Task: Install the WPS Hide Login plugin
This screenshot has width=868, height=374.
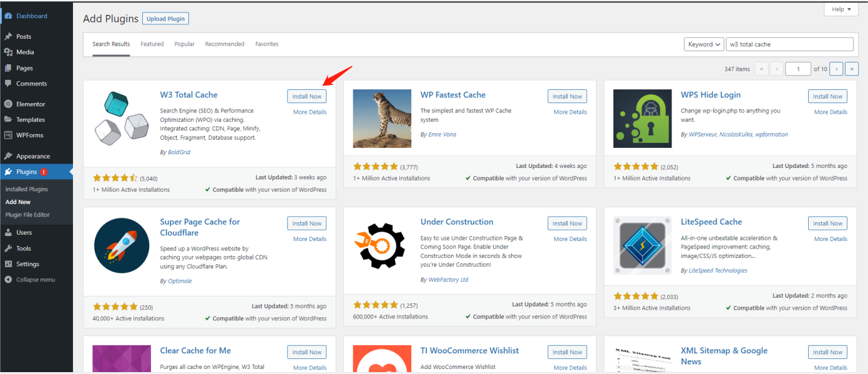Action: tap(827, 96)
